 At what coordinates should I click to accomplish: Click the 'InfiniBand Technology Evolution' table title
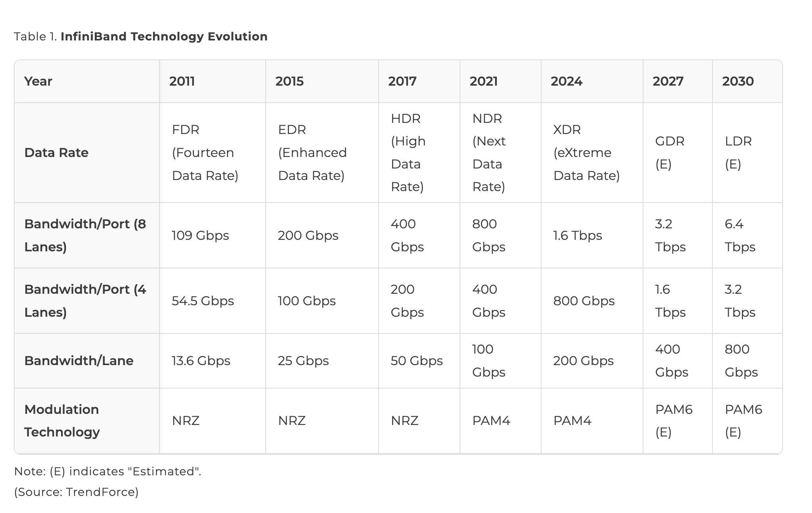coord(164,36)
